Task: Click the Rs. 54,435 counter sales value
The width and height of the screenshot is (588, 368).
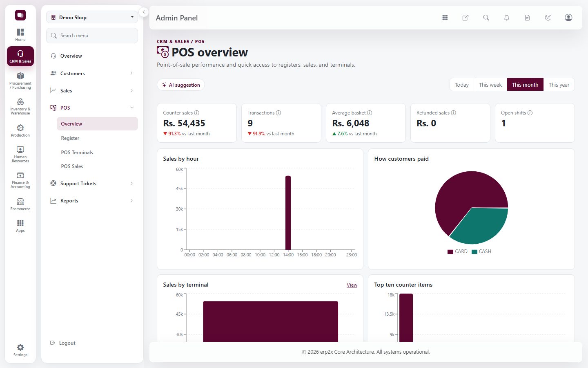Action: tap(184, 123)
